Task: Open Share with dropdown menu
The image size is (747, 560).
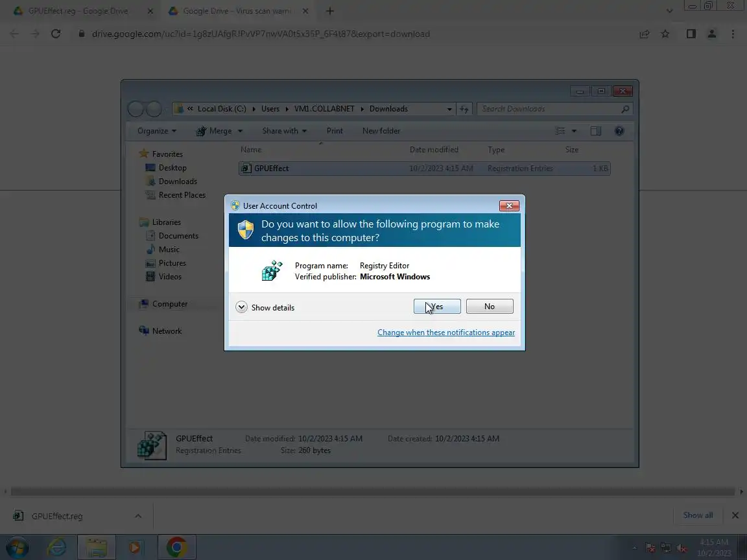Action: 285,131
